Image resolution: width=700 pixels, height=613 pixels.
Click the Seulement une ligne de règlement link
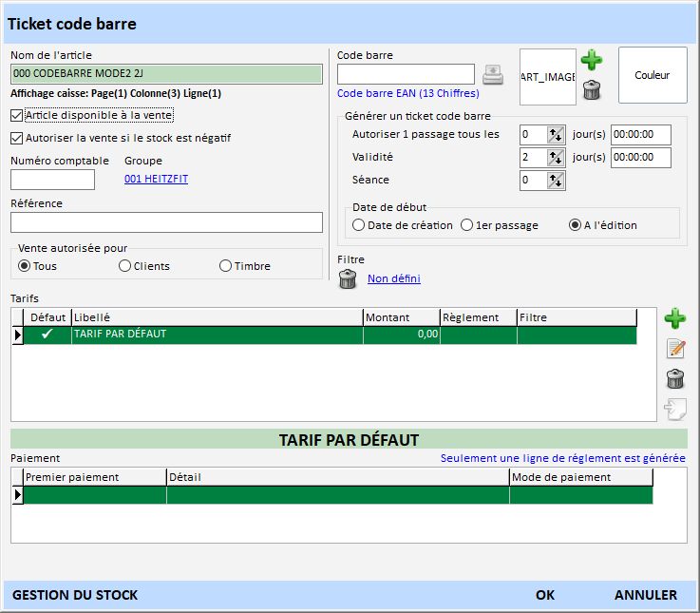[x=563, y=458]
